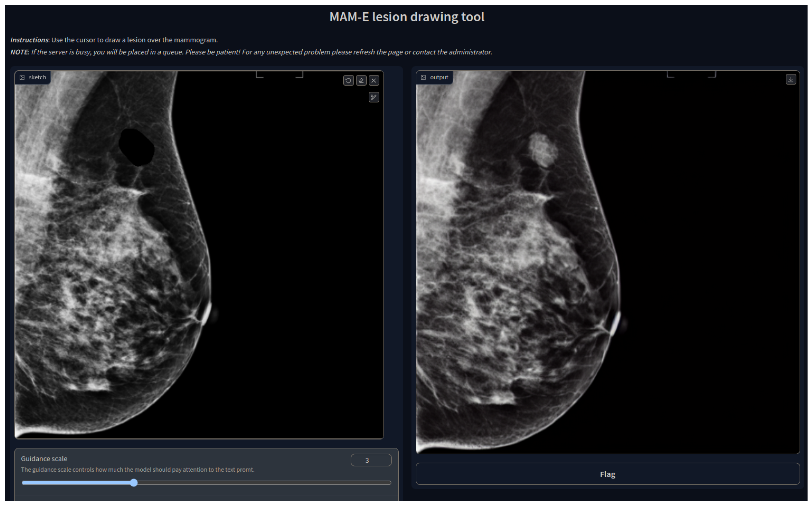Focus the Guidance scale number field
Viewport: 812px width, 505px height.
point(371,460)
